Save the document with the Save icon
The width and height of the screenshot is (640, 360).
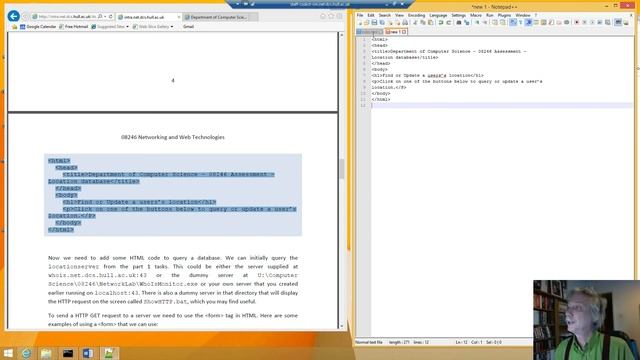(374, 22)
